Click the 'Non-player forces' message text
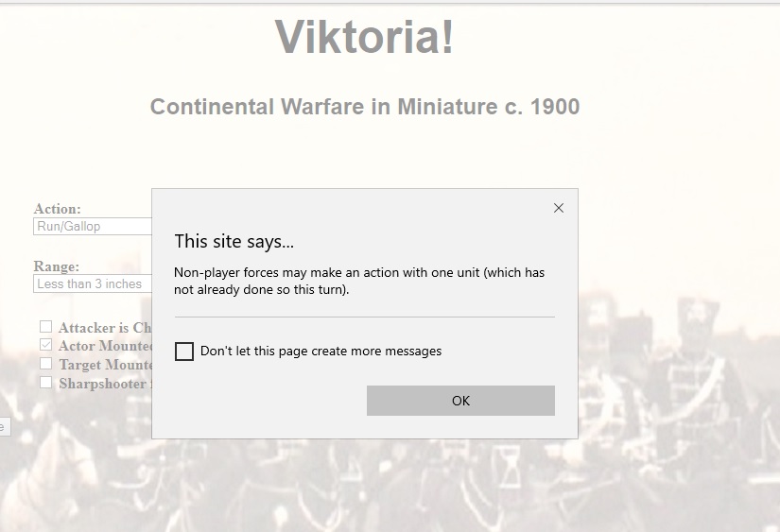 (359, 281)
